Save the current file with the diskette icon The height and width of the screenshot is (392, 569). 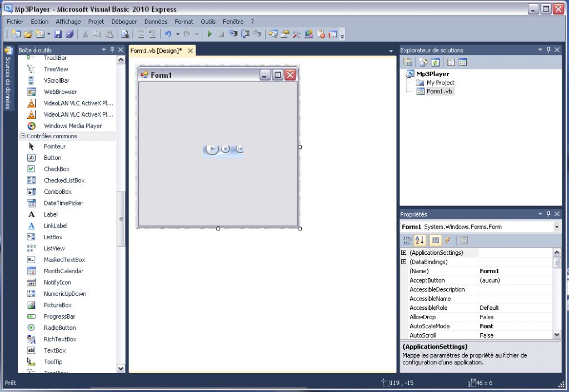(58, 34)
